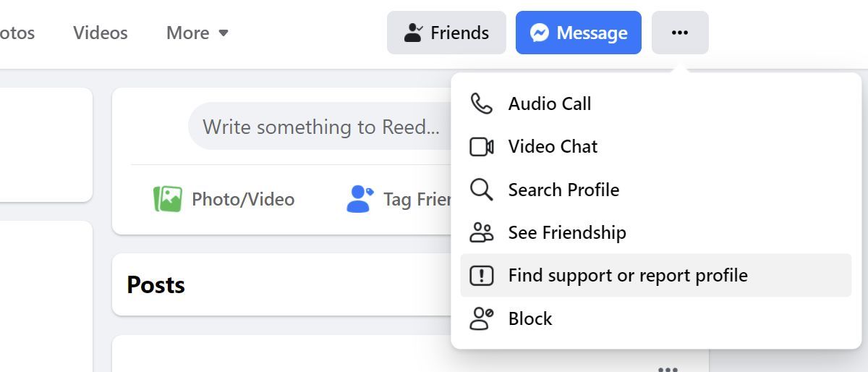Expand the More tab dropdown

click(x=197, y=33)
